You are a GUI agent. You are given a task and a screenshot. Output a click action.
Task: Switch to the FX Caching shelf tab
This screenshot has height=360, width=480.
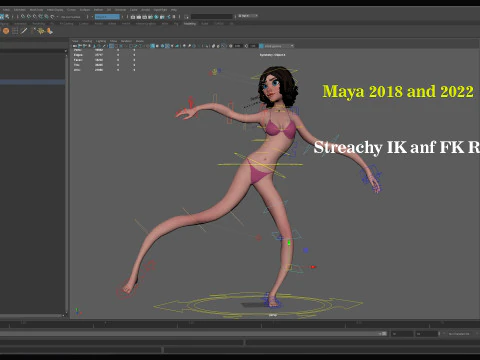pos(66,24)
